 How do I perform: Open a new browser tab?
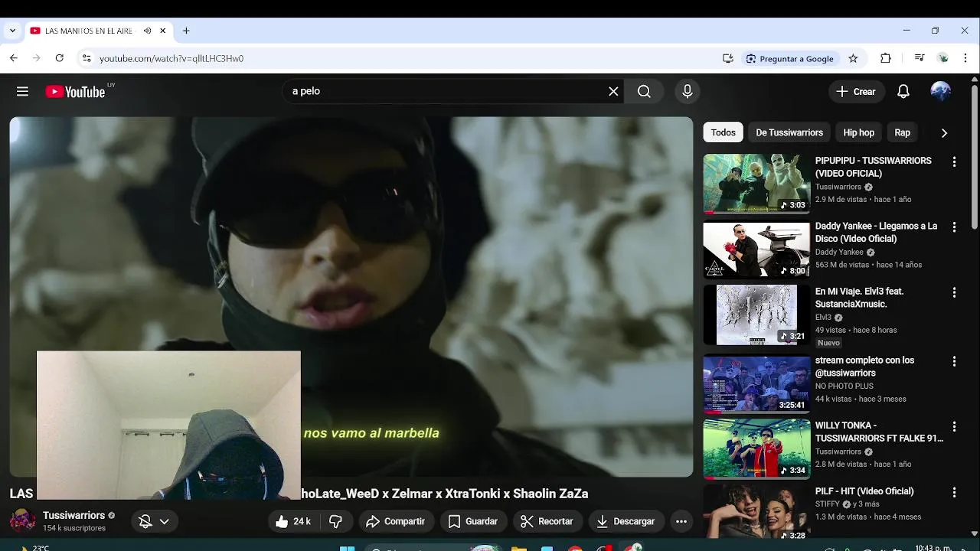[186, 31]
